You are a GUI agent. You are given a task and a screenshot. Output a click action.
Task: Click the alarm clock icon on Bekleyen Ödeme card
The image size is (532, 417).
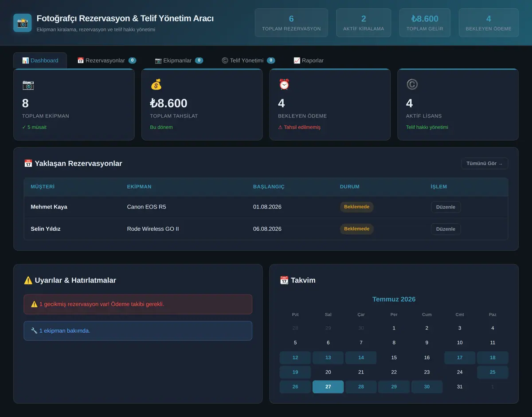[x=284, y=85]
